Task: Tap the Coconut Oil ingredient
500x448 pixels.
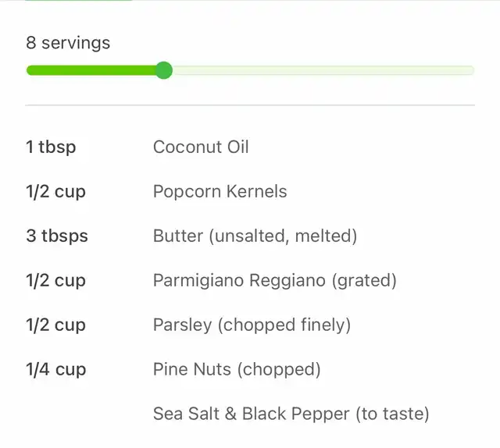Action: click(201, 147)
